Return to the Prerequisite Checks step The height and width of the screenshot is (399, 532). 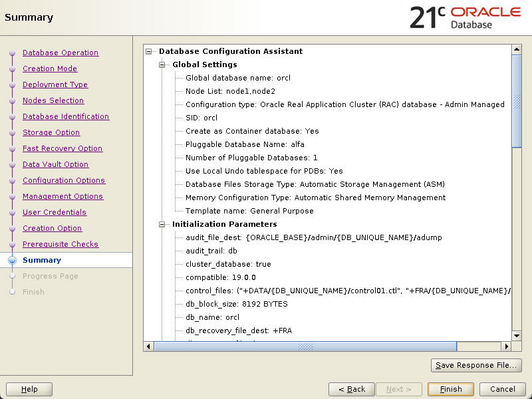coord(61,244)
